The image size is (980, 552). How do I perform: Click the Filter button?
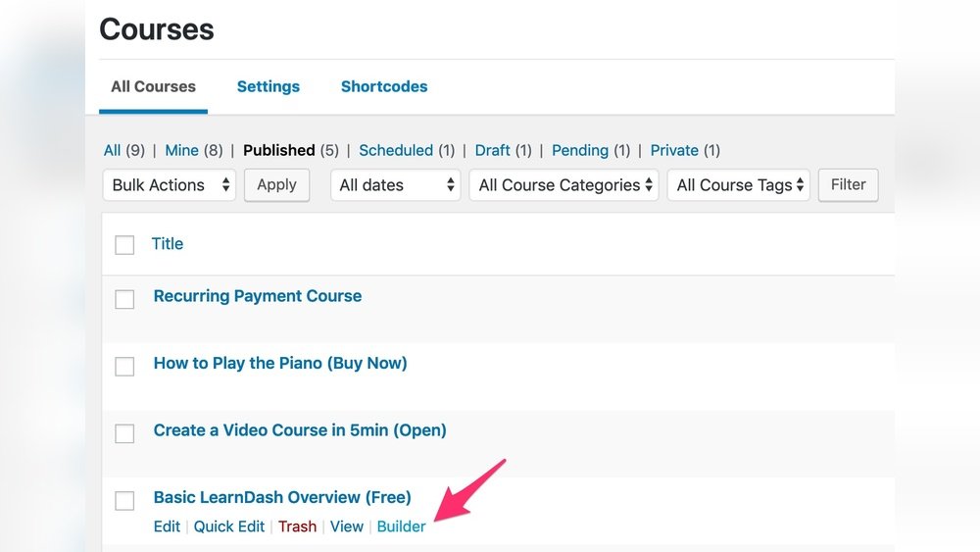(x=848, y=184)
